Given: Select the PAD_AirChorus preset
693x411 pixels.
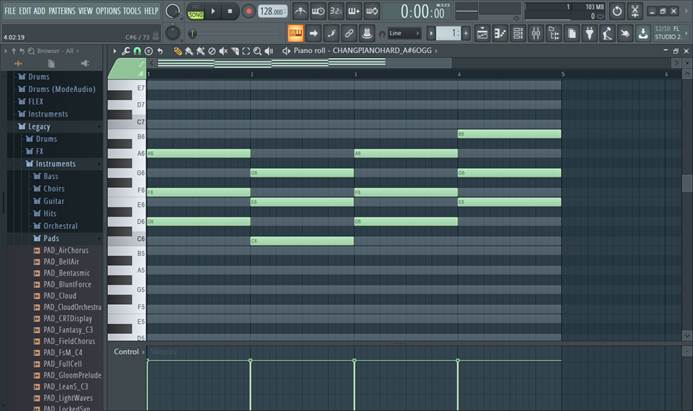Looking at the screenshot, I should tap(66, 251).
